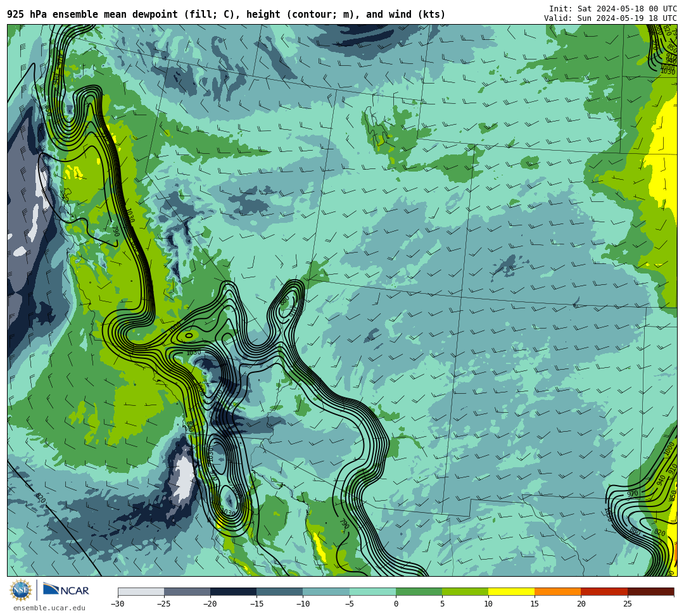Click the 10 to 15 yellow swatch

point(511,591)
